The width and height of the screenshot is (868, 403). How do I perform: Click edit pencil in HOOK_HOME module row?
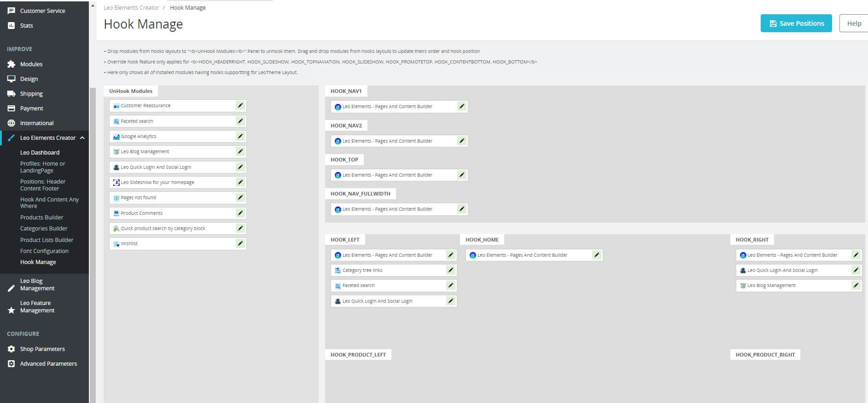tap(596, 255)
